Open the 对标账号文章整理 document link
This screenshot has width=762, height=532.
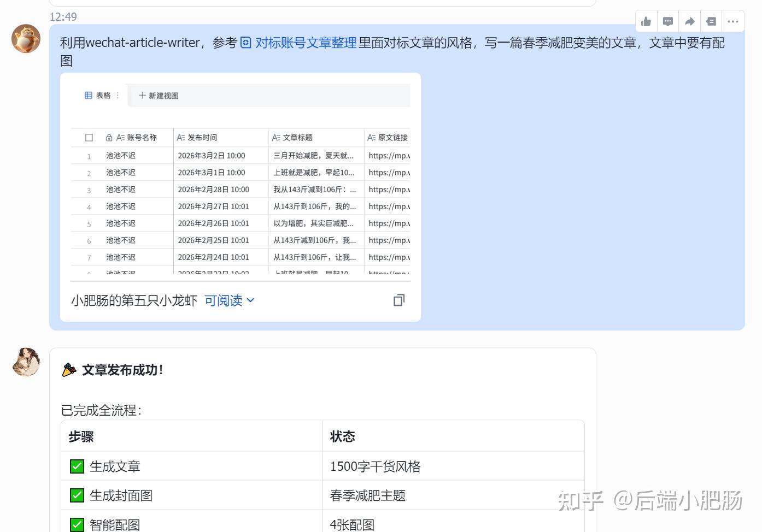click(x=306, y=43)
